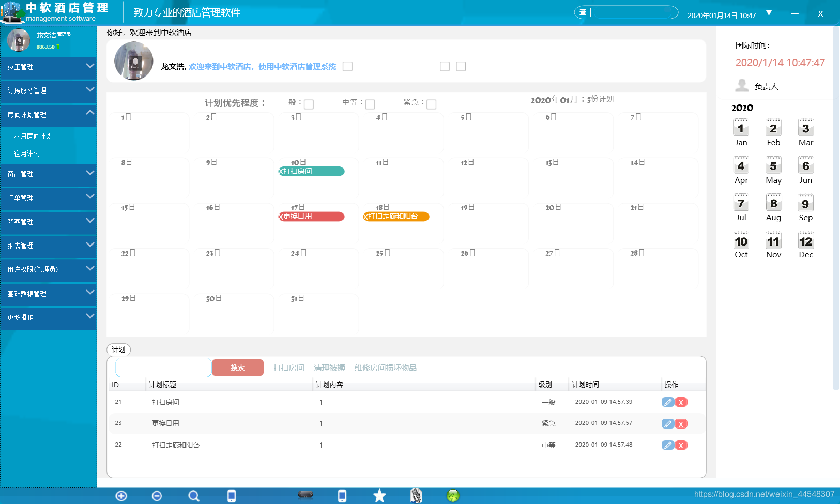Collapse the 房间计划管理 menu
Image resolution: width=840 pixels, height=504 pixels.
click(49, 115)
